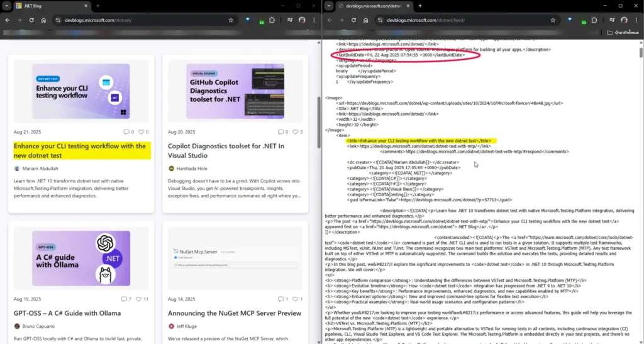Open three-dot Chrome menu in left window
This screenshot has width=644, height=344.
(314, 20)
